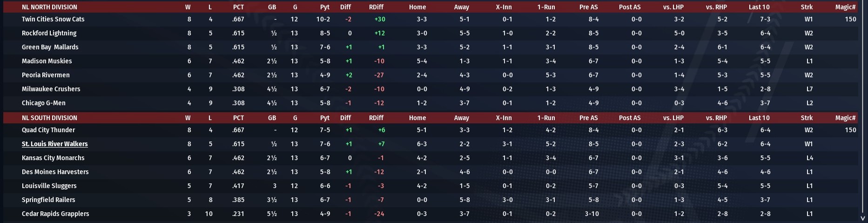This screenshot has height=223, width=868.
Task: Click on Cedar Rapids Grapplers
Action: coord(55,214)
